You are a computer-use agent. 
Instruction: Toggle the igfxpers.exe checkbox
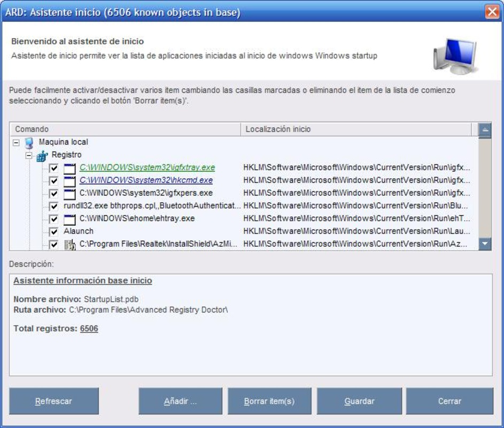[x=53, y=194]
